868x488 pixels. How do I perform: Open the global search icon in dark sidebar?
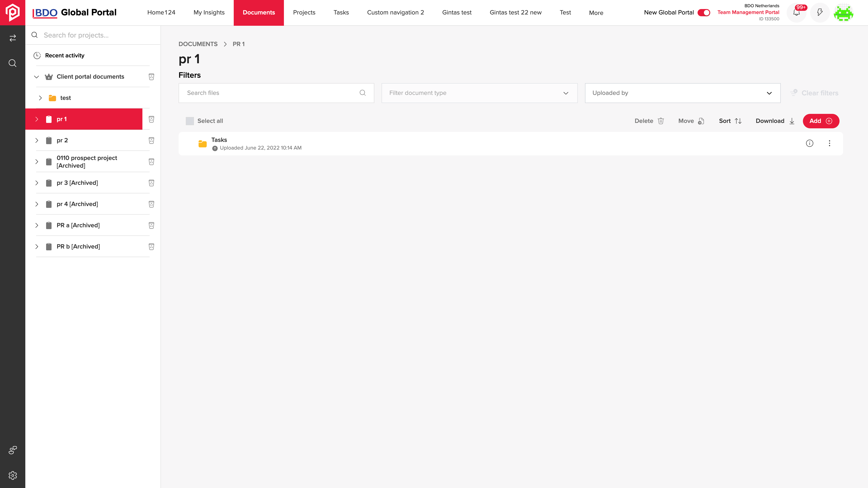pyautogui.click(x=12, y=63)
